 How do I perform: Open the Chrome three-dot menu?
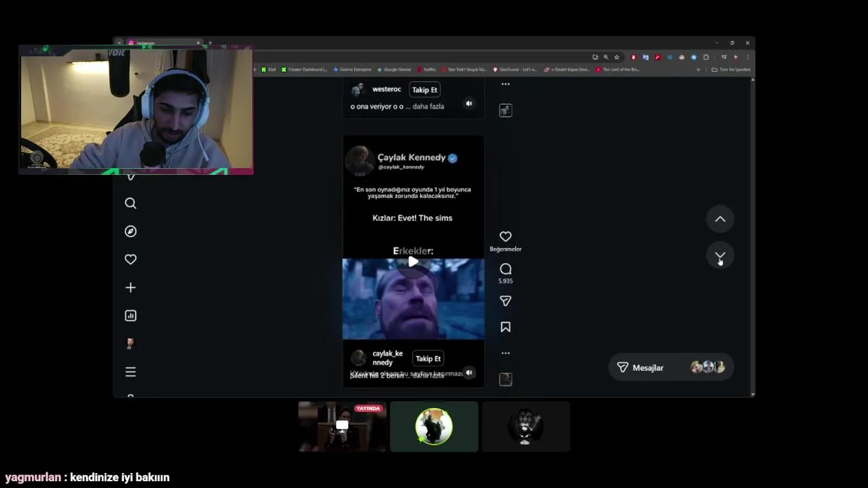[x=747, y=57]
